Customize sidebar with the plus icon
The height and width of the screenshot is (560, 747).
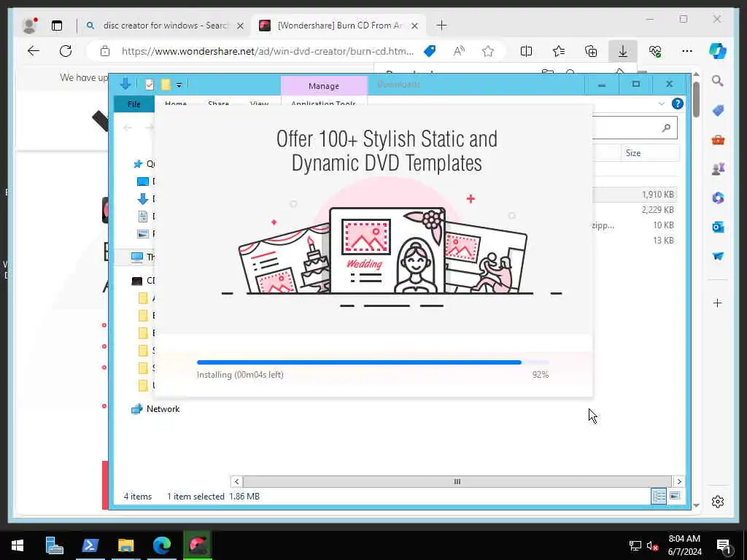[718, 303]
